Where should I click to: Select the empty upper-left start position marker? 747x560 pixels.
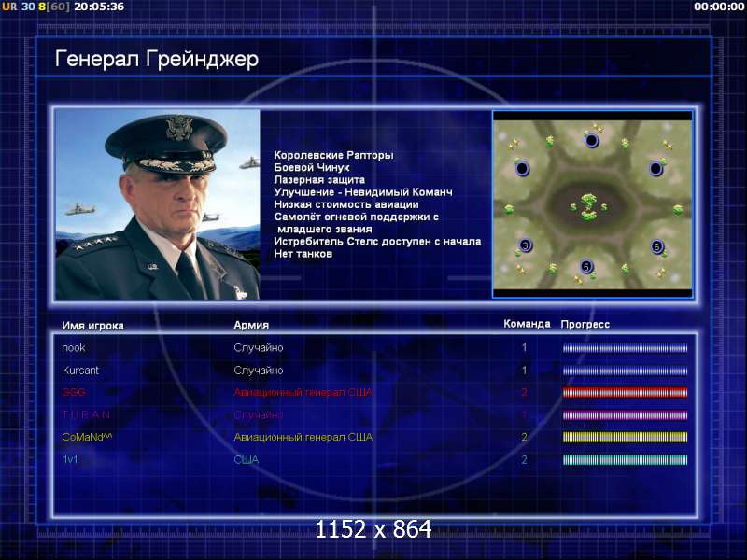pos(522,169)
